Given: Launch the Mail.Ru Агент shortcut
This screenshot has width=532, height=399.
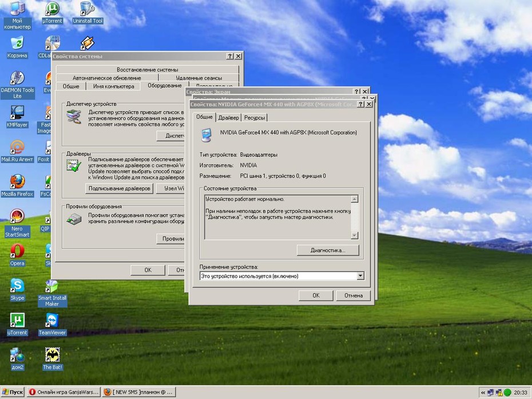Looking at the screenshot, I should [17, 151].
